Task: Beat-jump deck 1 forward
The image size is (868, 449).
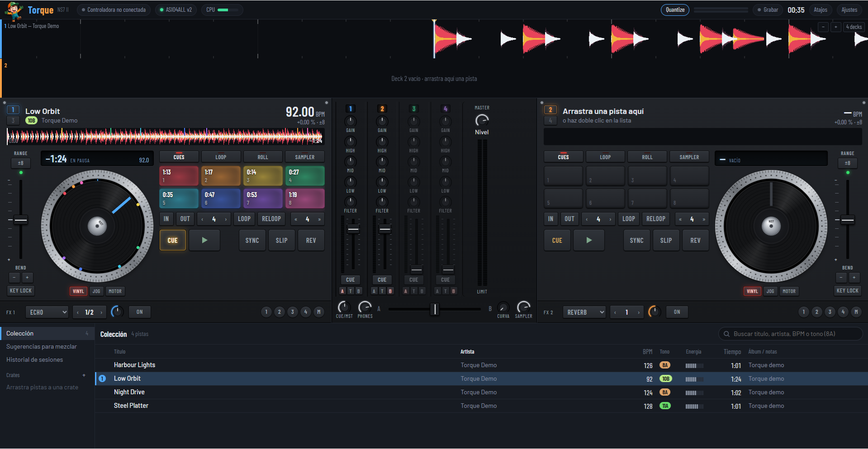Action: click(319, 219)
